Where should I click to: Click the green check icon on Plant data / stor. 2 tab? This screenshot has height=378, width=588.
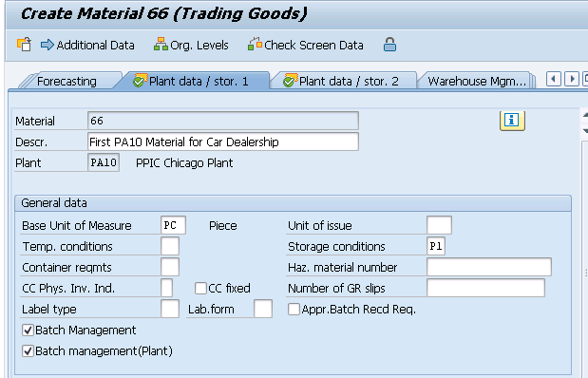tap(291, 80)
